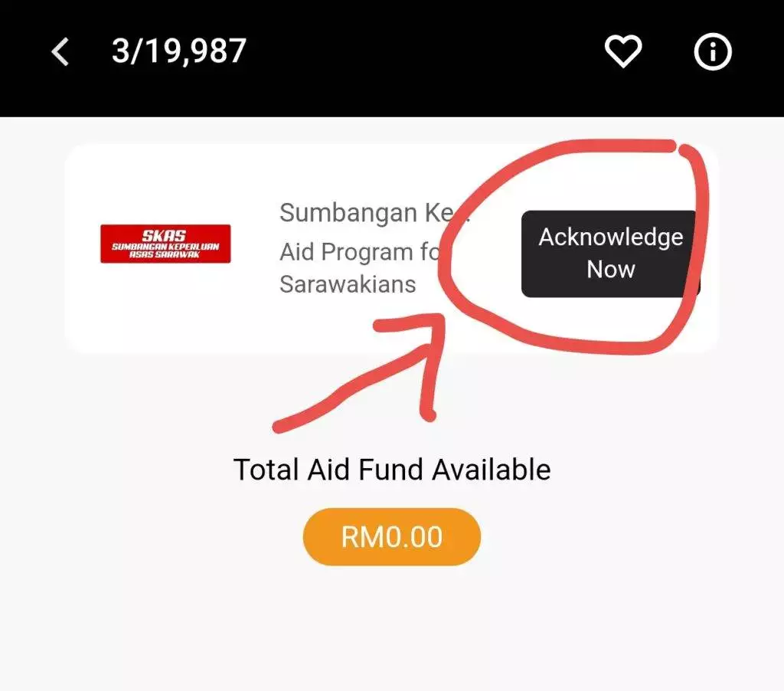Viewport: 784px width, 691px height.
Task: Tap the word 'Sarawakians' in the card
Action: click(348, 284)
